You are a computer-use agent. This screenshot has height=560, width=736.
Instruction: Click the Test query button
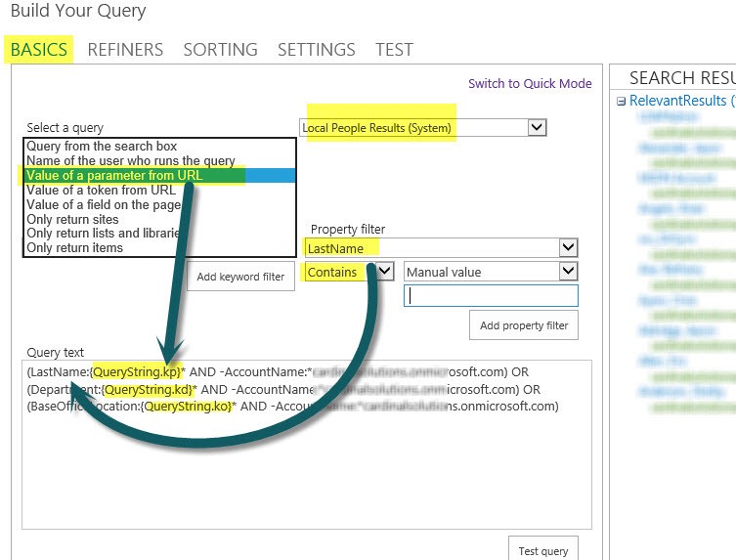click(542, 549)
